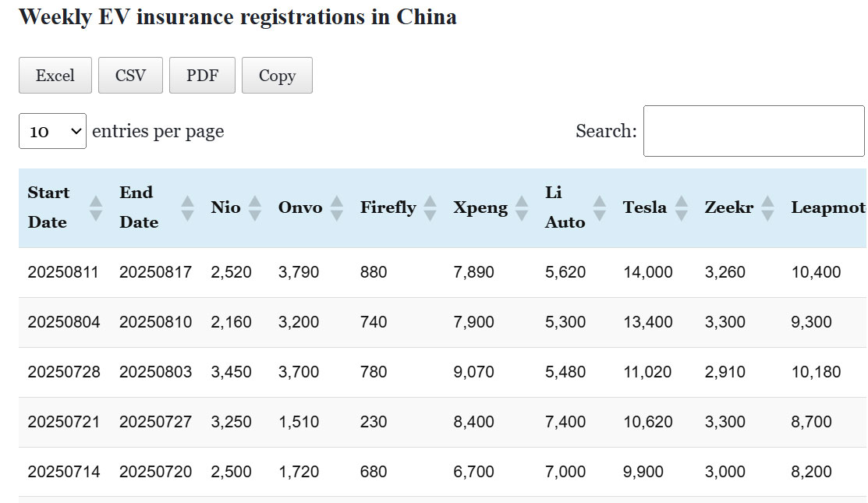Click the Zeekr sort arrows

[x=767, y=207]
